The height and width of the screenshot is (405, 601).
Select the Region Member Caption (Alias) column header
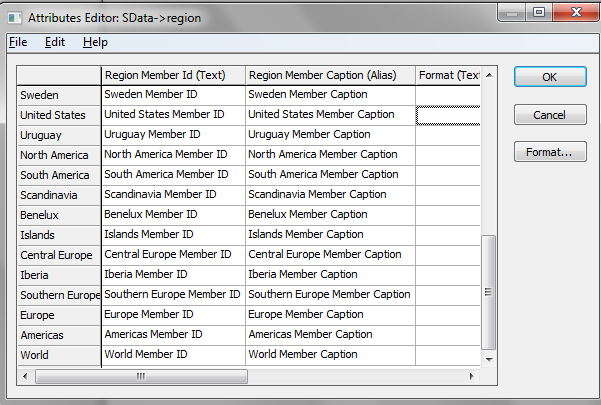(330, 75)
